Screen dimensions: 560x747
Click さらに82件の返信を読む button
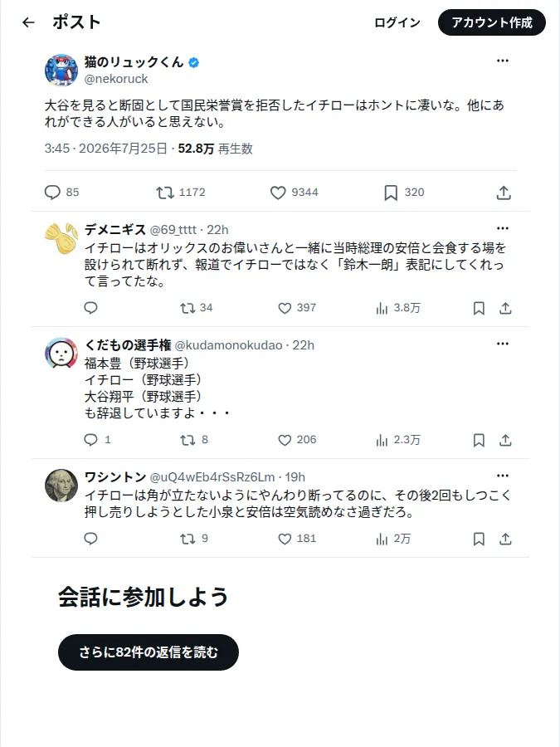pos(149,652)
